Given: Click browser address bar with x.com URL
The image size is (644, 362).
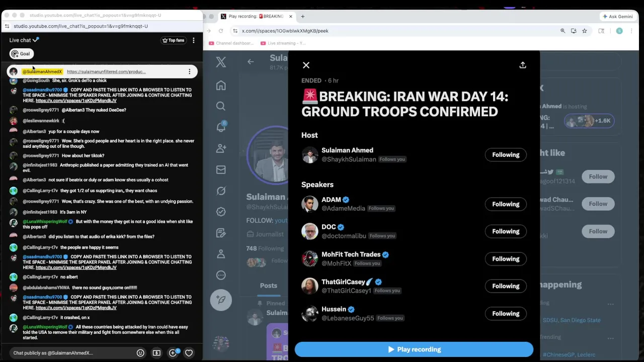Looking at the screenshot, I should [x=392, y=31].
